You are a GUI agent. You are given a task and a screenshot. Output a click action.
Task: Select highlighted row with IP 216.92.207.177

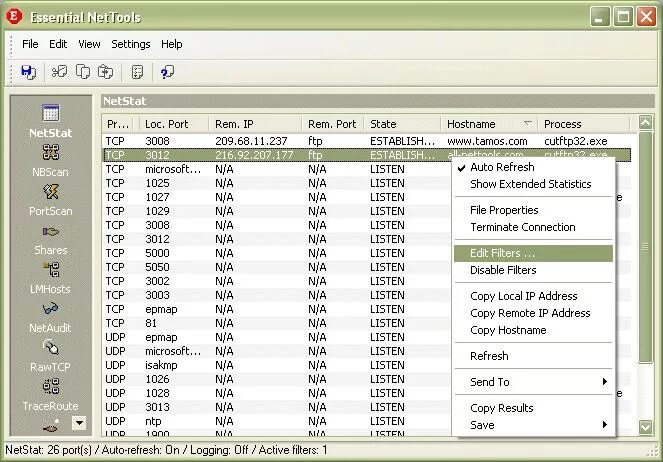tap(367, 155)
